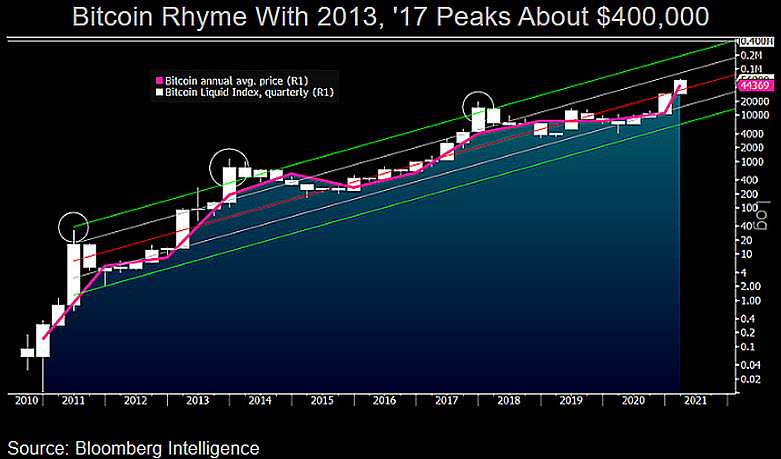The image size is (781, 459).
Task: Click the pink Bitcoin annual avg. price legend swatch
Action: [155, 80]
